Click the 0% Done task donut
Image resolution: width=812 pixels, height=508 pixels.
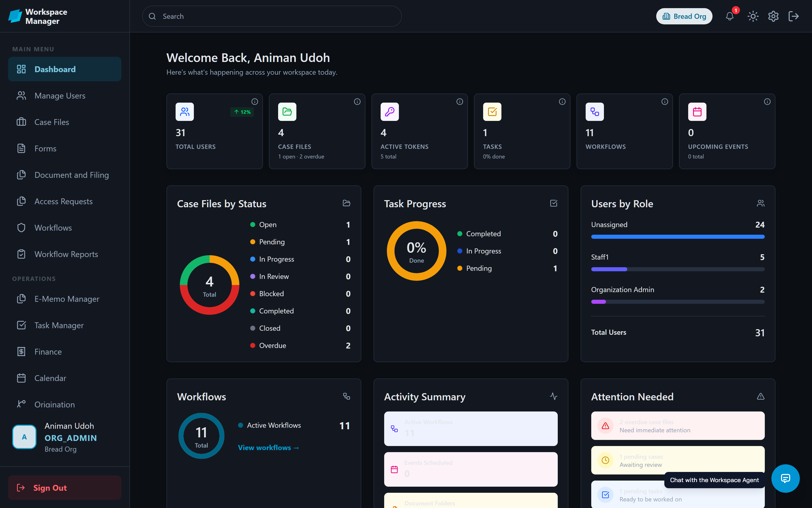coord(416,251)
